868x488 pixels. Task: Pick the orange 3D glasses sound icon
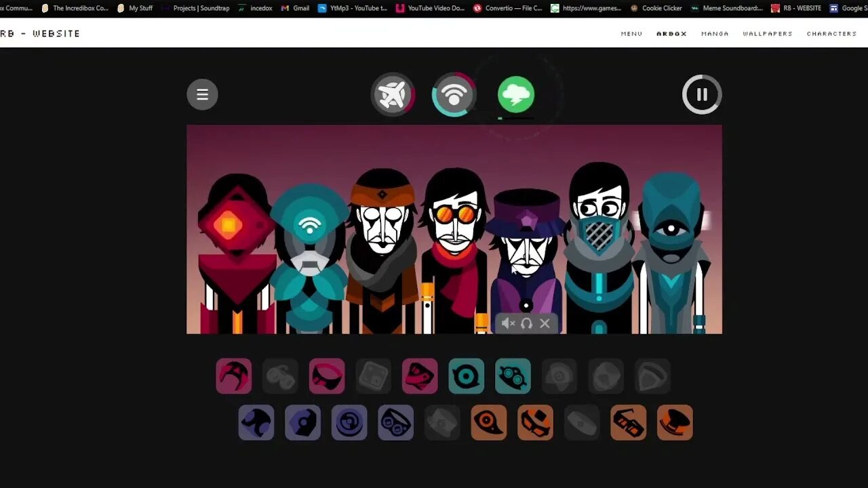click(629, 422)
